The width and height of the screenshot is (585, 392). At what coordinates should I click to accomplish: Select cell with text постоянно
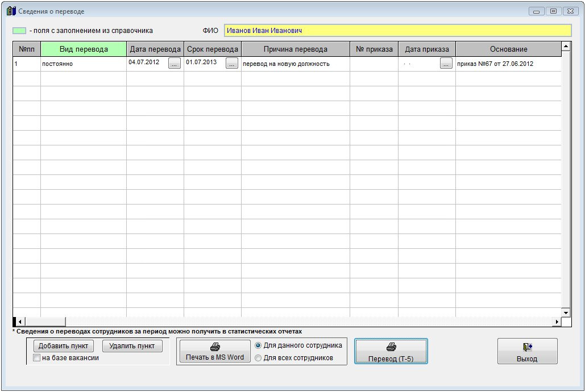coord(84,64)
